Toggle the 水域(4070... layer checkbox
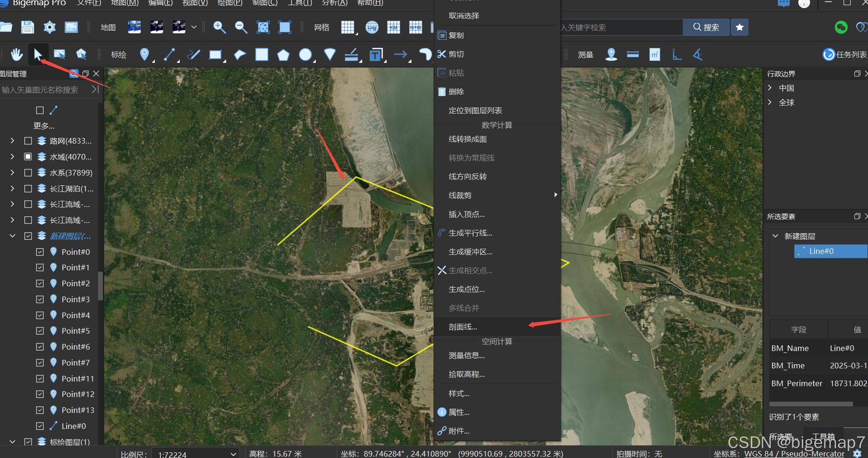This screenshot has width=868, height=458. (x=28, y=156)
